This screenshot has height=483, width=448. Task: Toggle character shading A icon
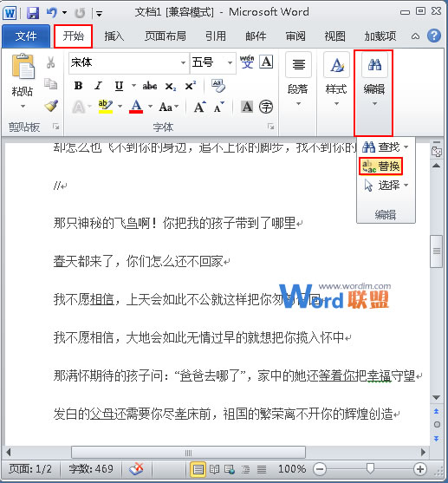pyautogui.click(x=247, y=107)
